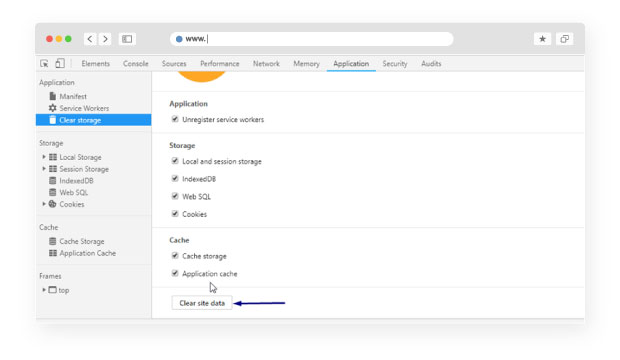Screen dimensions: 620x360
Task: Switch to the Console tab
Action: [136, 64]
